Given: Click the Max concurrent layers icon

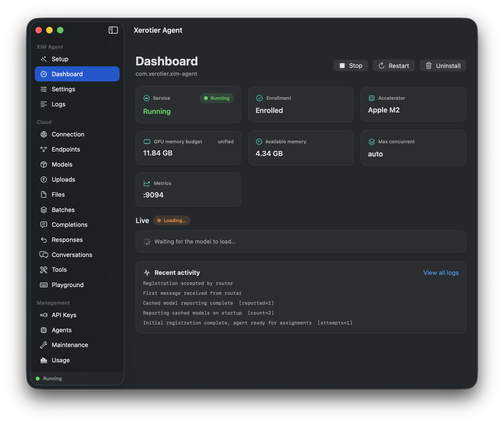Looking at the screenshot, I should pyautogui.click(x=372, y=142).
